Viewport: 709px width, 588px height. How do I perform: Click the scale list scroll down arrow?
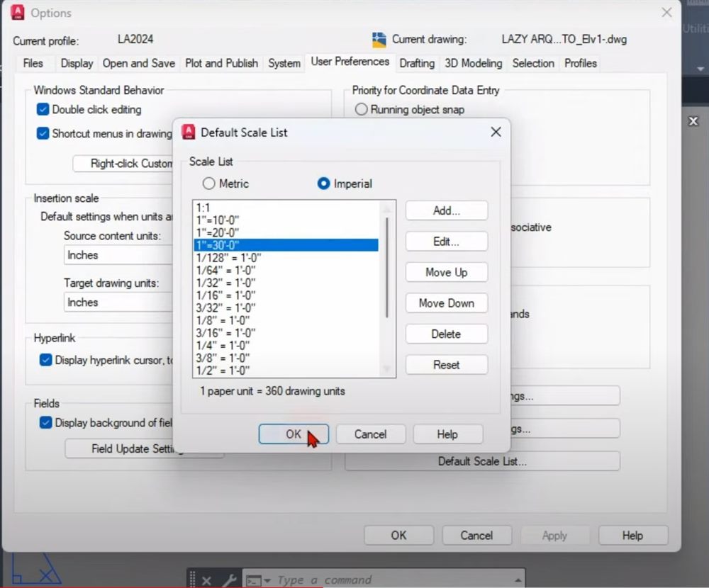click(x=386, y=369)
